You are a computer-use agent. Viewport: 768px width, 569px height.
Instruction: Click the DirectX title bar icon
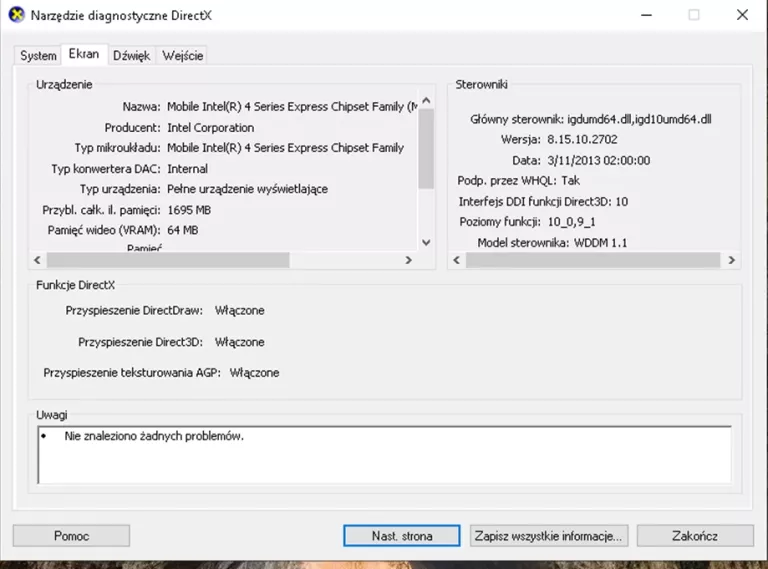16,15
